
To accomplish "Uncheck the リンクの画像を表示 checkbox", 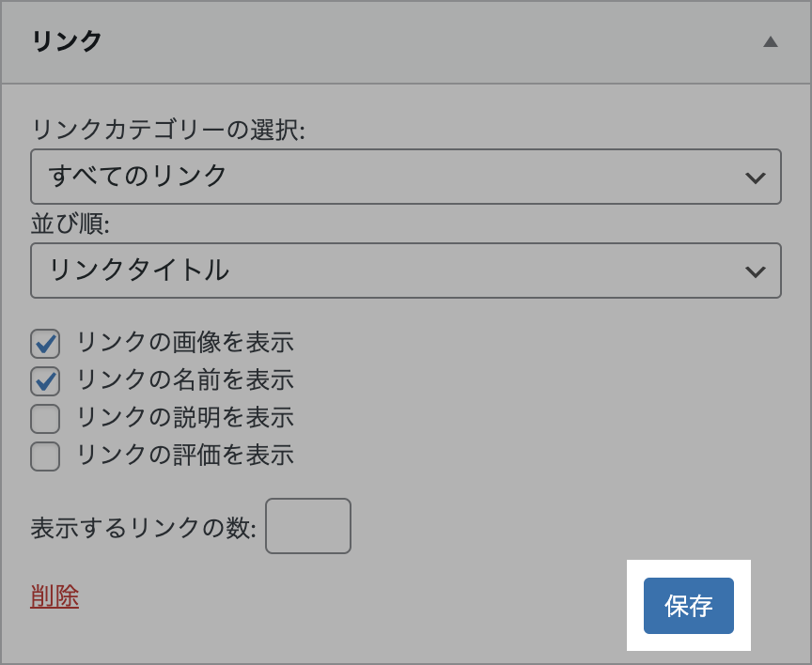I will pos(45,344).
